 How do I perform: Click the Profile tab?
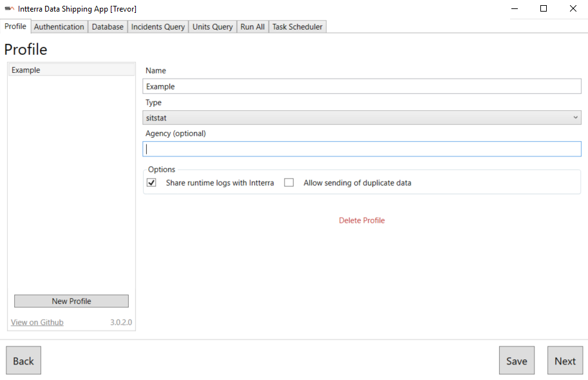[15, 26]
